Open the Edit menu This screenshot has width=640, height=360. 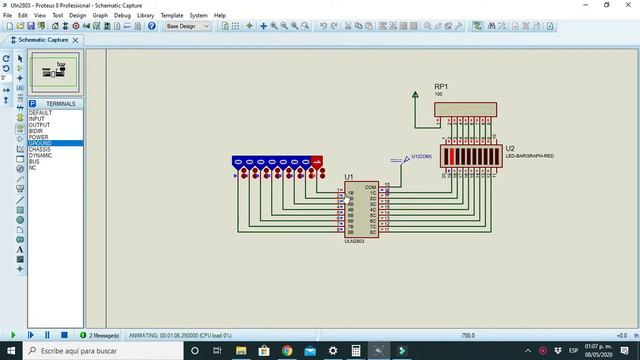point(22,16)
